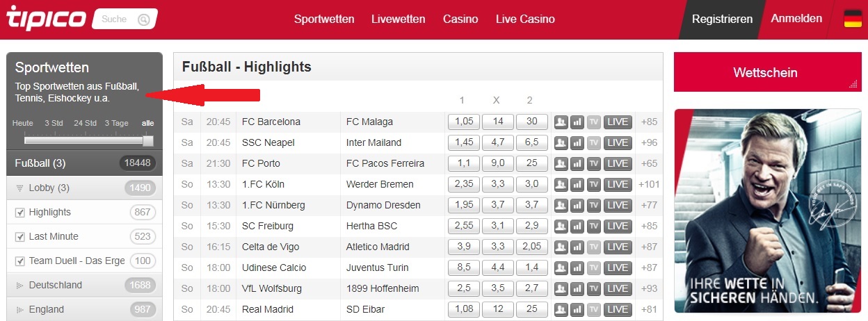This screenshot has height=321, width=868.
Task: Click team info icon for Udinese Calcio match
Action: [561, 267]
